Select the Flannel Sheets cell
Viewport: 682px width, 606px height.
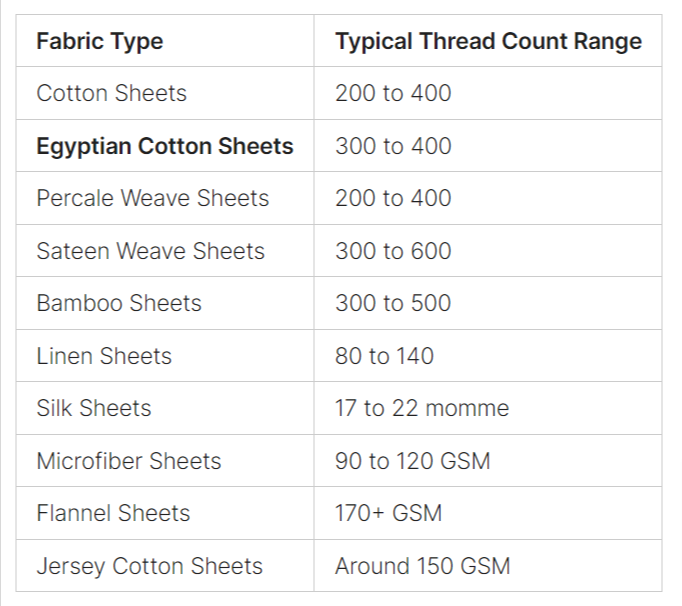coord(113,514)
